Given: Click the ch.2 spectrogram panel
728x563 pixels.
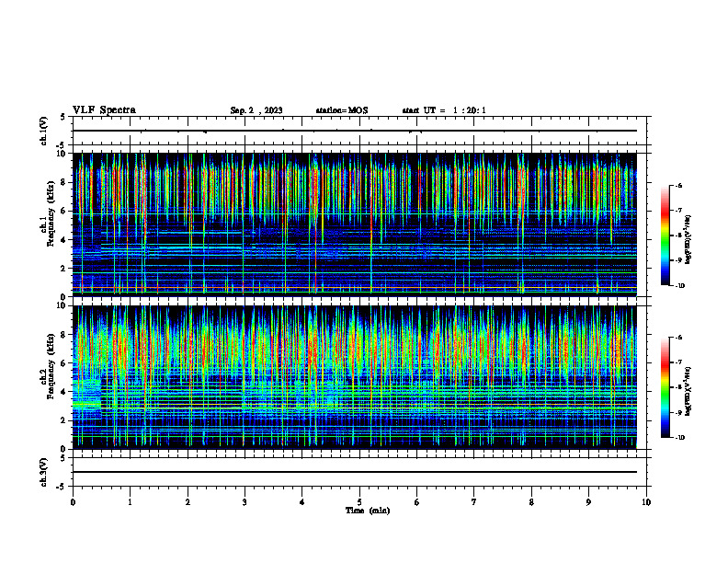Looking at the screenshot, I should pos(355,377).
